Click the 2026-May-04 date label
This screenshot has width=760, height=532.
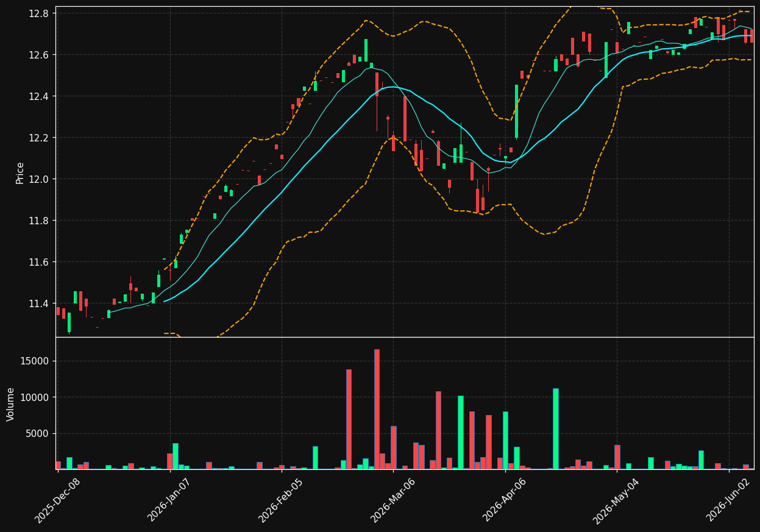click(617, 500)
